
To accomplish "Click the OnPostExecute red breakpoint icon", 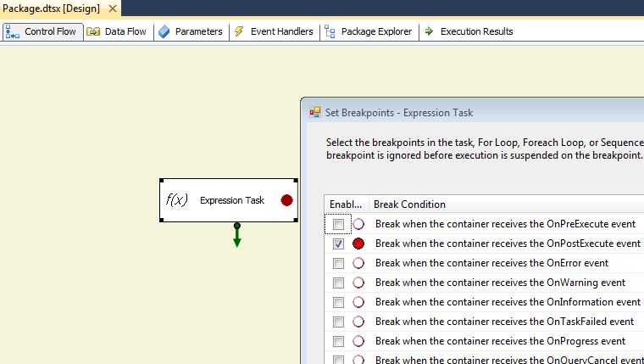I will tap(358, 244).
